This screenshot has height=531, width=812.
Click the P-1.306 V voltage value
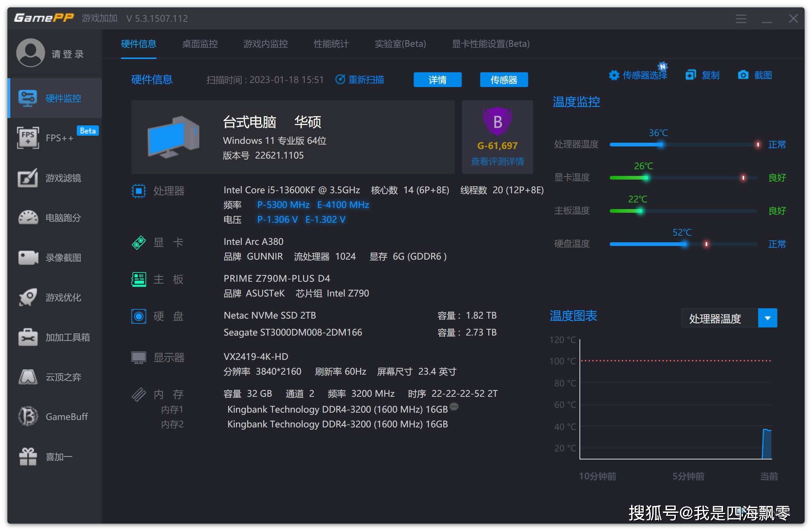click(278, 219)
